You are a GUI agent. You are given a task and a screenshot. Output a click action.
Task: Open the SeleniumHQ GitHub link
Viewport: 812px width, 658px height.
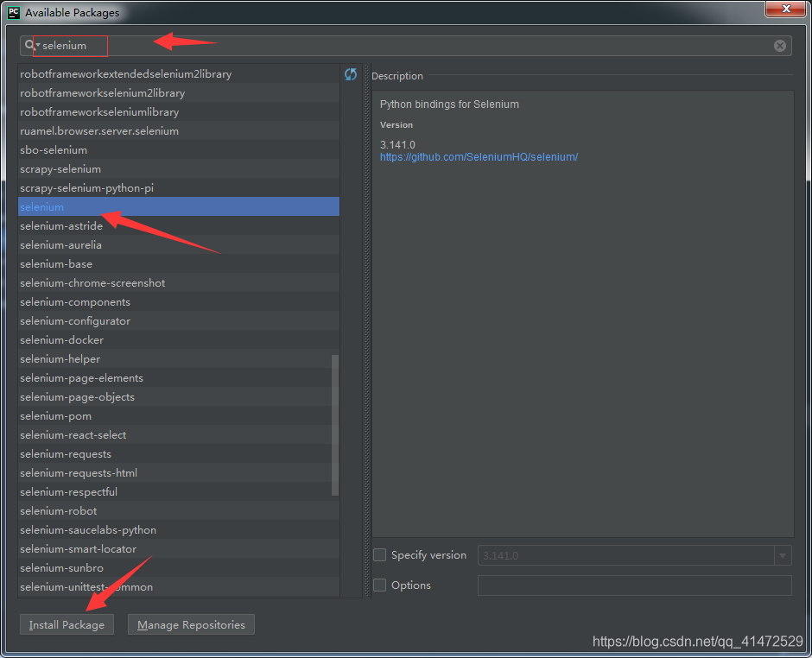click(x=479, y=157)
